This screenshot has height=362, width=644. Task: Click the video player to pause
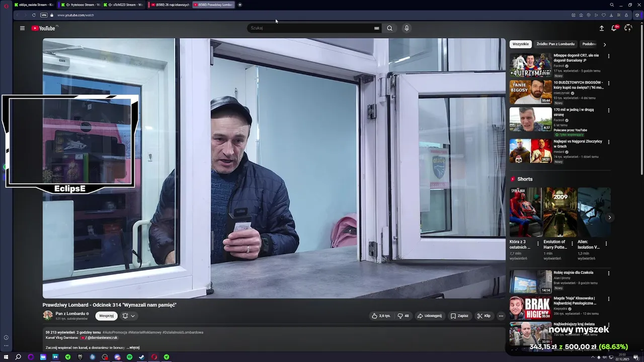click(x=274, y=168)
